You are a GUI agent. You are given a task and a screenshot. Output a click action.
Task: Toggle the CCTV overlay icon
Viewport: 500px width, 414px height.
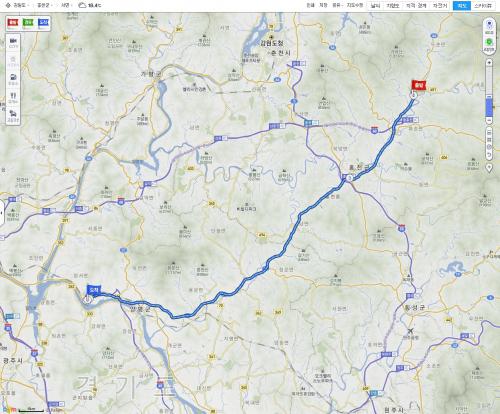13,42
